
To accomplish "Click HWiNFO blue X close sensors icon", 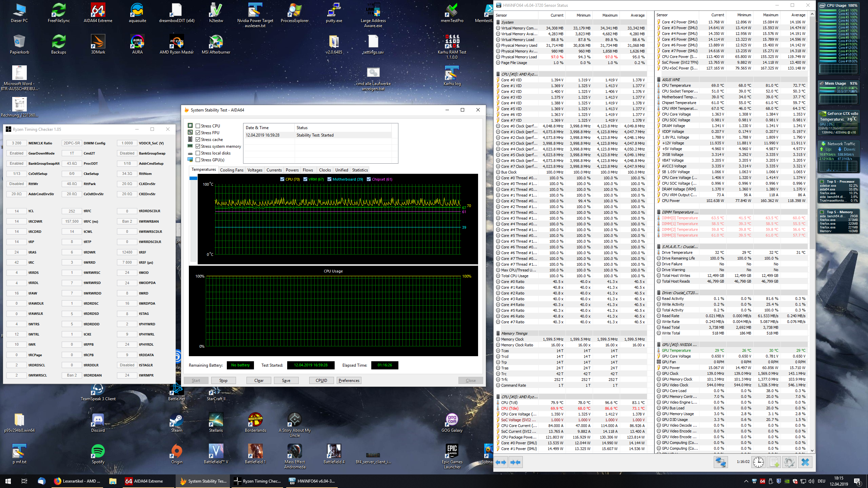I will point(805,462).
